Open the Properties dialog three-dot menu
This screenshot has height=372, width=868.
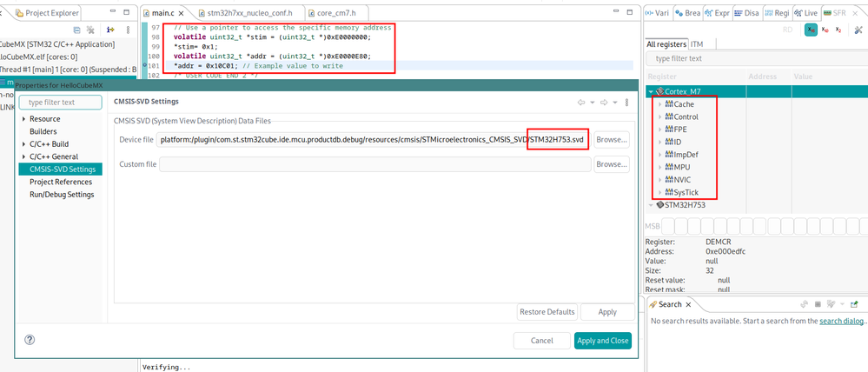tap(626, 103)
